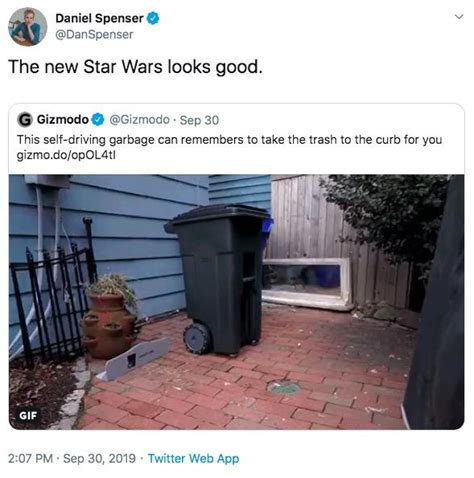Click the Twitter Web App source link
474x478 pixels.
194,458
